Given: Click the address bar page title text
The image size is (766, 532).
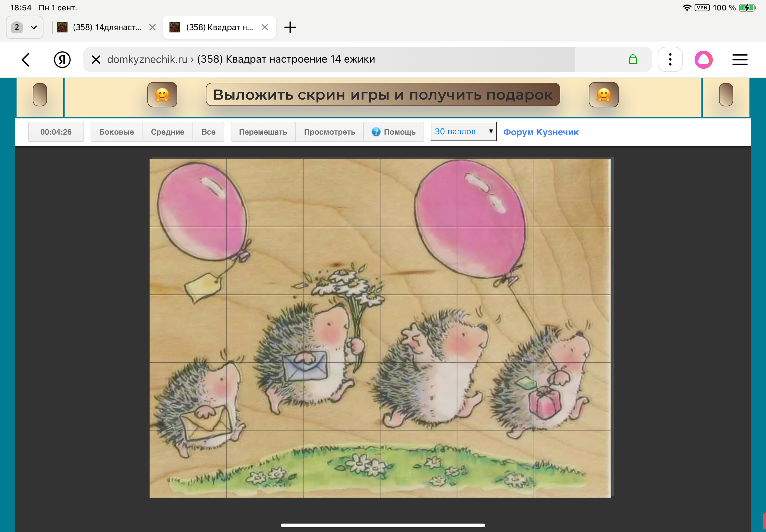Looking at the screenshot, I should pyautogui.click(x=286, y=59).
